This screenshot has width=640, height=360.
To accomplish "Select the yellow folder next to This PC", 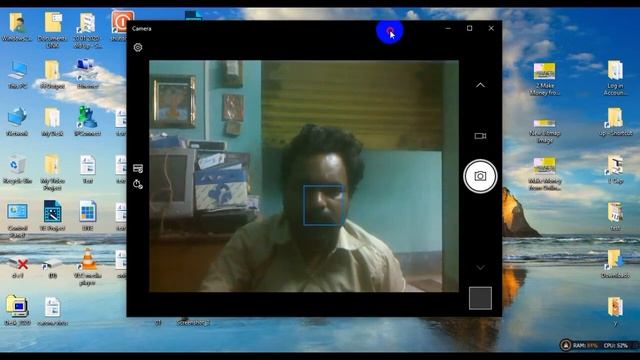I will point(52,75).
